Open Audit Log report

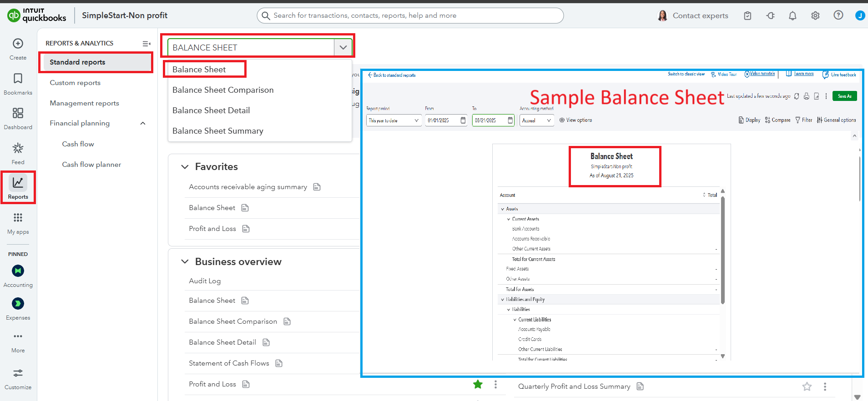point(205,281)
